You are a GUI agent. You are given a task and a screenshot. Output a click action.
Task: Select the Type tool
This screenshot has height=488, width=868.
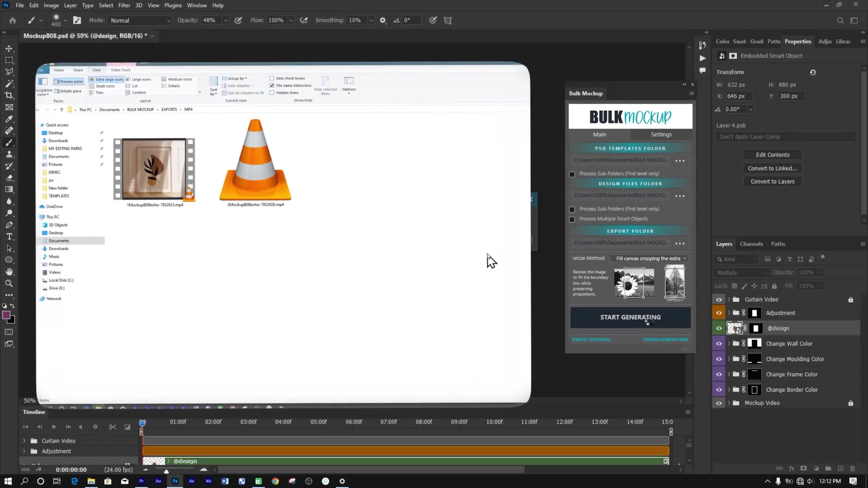[x=9, y=236]
